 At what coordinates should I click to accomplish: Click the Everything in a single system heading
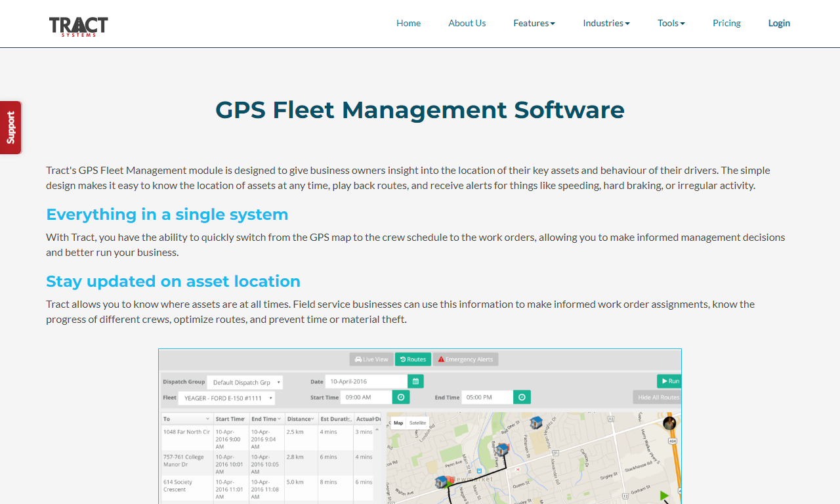[x=167, y=215]
